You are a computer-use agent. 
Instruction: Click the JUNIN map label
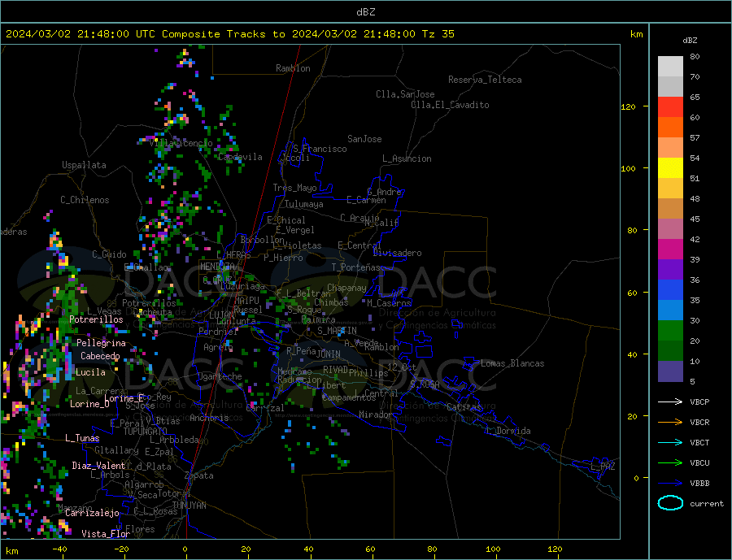[x=329, y=354]
